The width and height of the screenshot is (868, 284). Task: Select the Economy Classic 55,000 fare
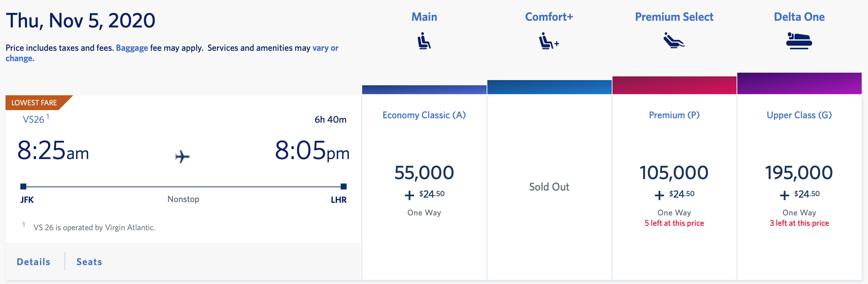pyautogui.click(x=424, y=172)
